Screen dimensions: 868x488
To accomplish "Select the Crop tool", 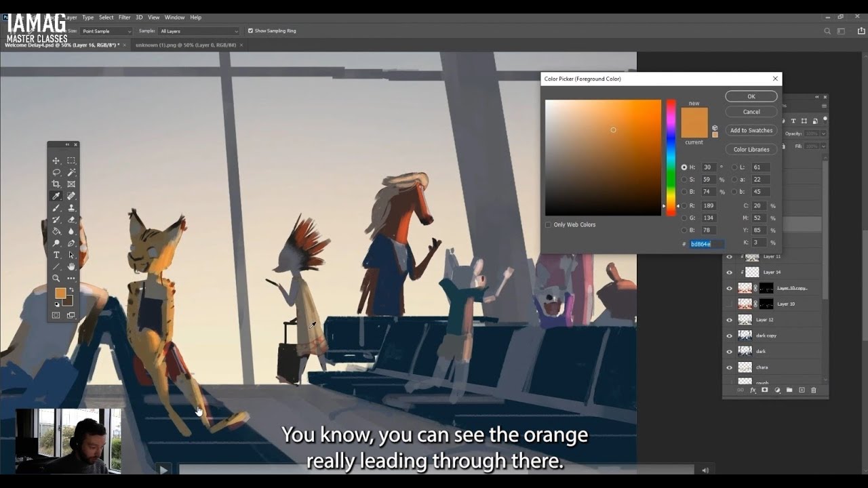I will tap(56, 184).
